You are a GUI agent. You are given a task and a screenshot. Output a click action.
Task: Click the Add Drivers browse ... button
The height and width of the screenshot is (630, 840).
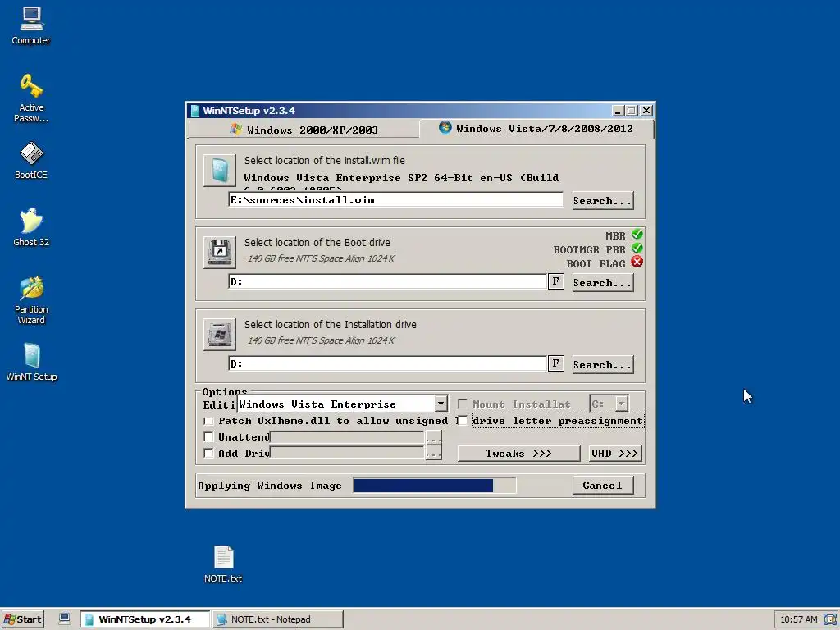click(x=433, y=454)
